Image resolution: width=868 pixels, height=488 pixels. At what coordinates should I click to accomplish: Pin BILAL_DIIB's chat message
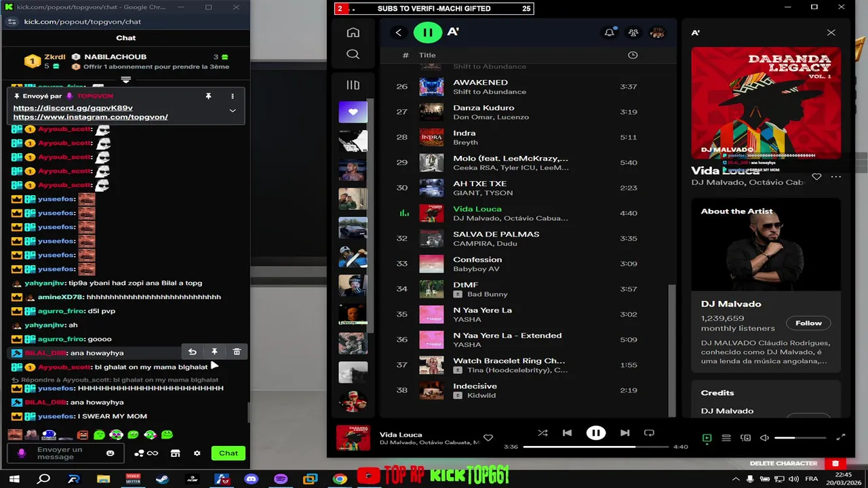point(214,352)
